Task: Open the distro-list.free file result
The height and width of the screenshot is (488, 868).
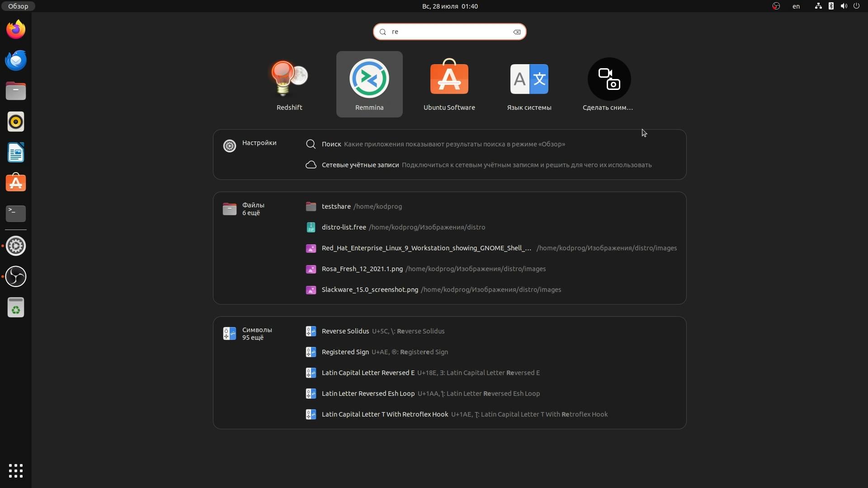Action: tap(491, 227)
